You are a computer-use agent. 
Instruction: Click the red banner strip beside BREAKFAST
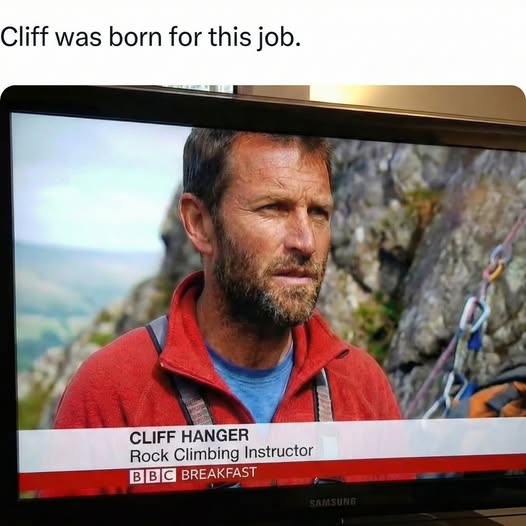click(x=389, y=466)
